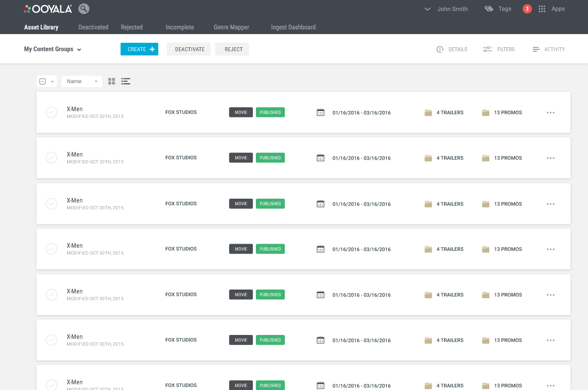
Task: Switch to grid view layout
Action: click(x=112, y=81)
